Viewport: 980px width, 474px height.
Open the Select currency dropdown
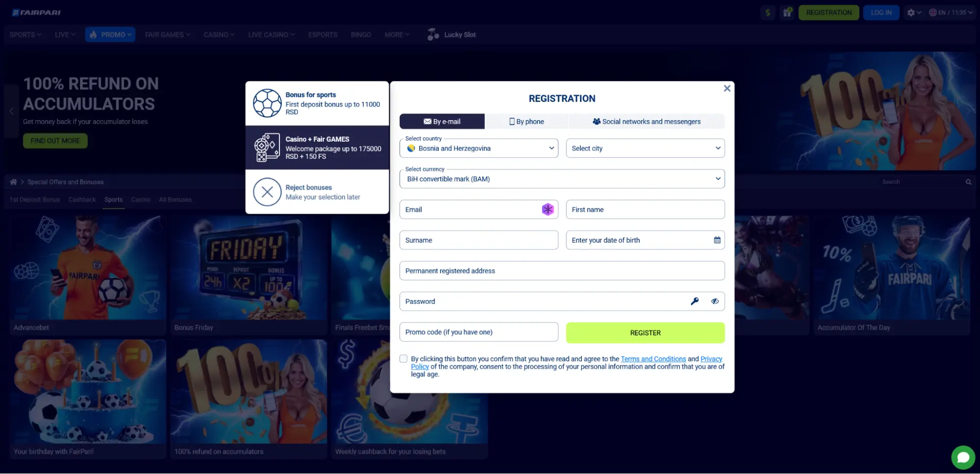tap(562, 179)
